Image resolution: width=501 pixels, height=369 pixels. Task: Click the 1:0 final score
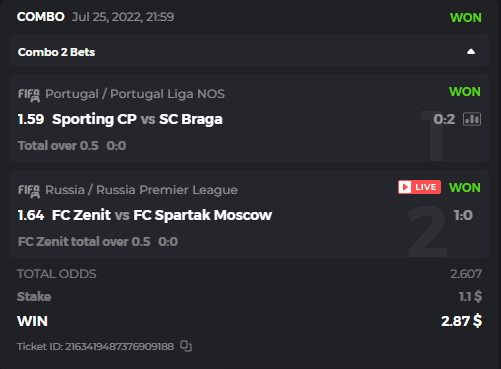[463, 215]
